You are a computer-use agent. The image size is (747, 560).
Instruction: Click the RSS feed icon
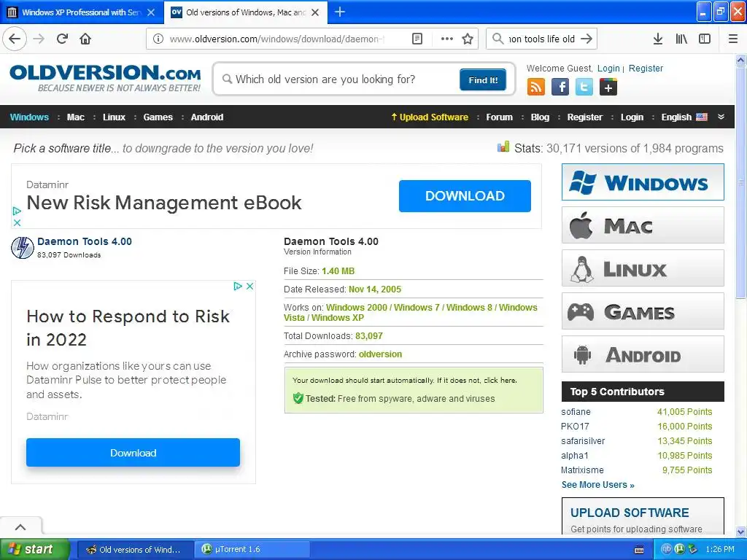pos(536,87)
